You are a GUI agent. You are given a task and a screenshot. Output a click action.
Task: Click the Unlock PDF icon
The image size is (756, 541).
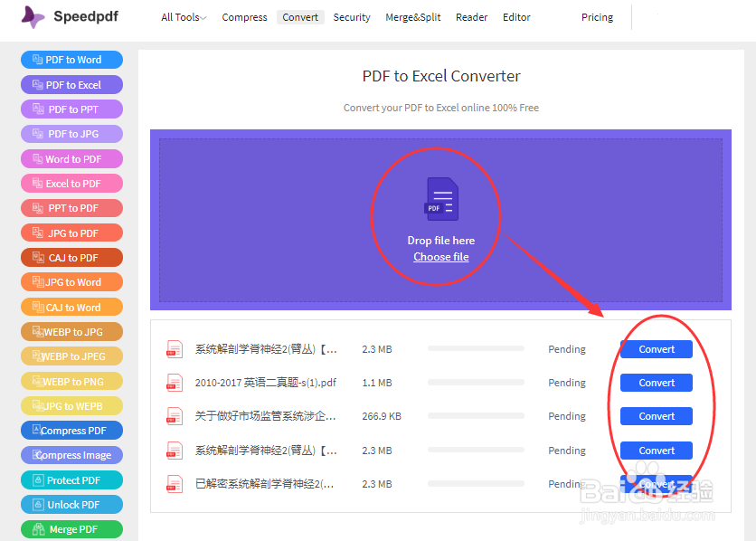[x=38, y=505]
